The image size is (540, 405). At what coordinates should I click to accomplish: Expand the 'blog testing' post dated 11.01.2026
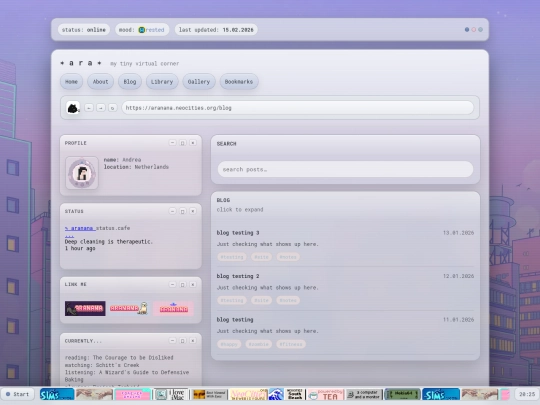pos(235,320)
